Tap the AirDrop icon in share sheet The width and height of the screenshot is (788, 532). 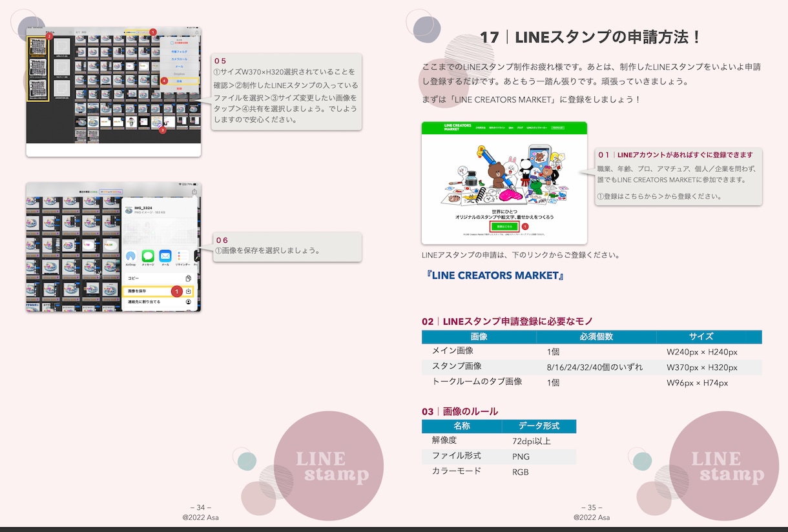(x=130, y=256)
